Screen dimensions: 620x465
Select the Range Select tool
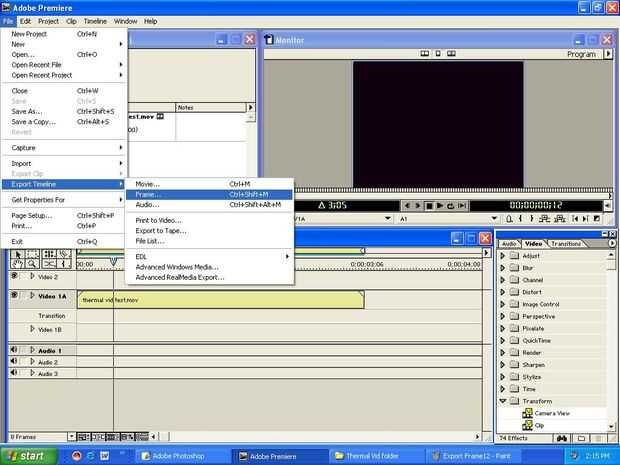point(32,254)
